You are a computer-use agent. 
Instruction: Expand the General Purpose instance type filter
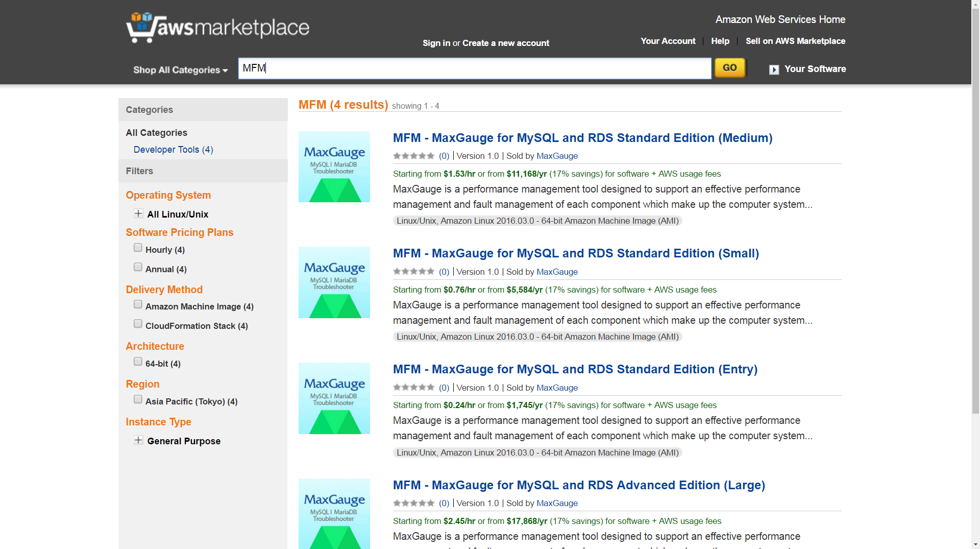coord(138,440)
